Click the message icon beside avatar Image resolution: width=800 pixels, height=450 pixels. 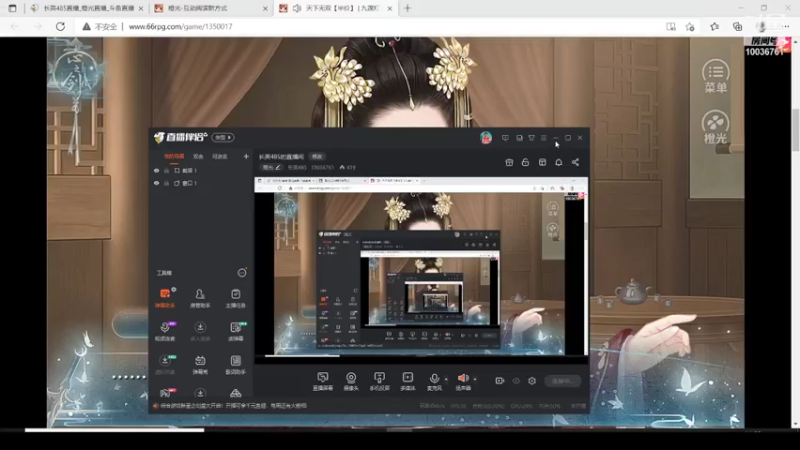coord(505,138)
